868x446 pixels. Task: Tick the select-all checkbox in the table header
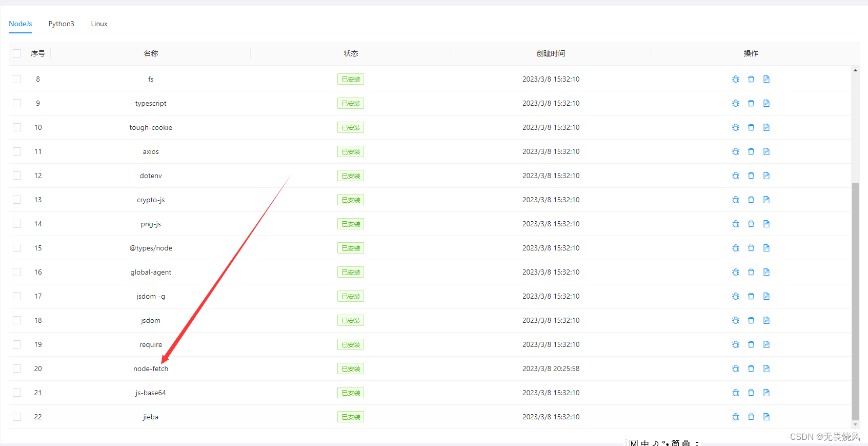pos(17,53)
